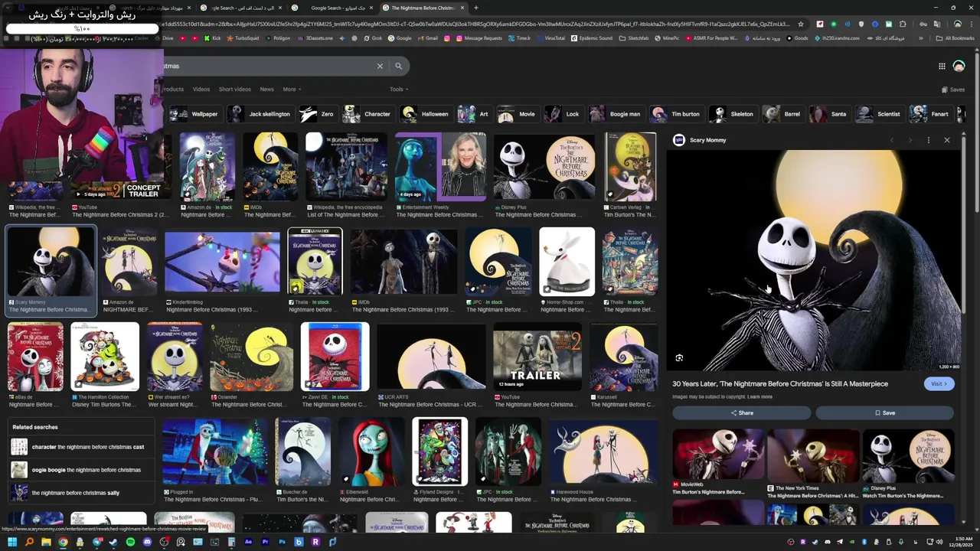Select The Nightmare Before Christmas browser tab

423,8
